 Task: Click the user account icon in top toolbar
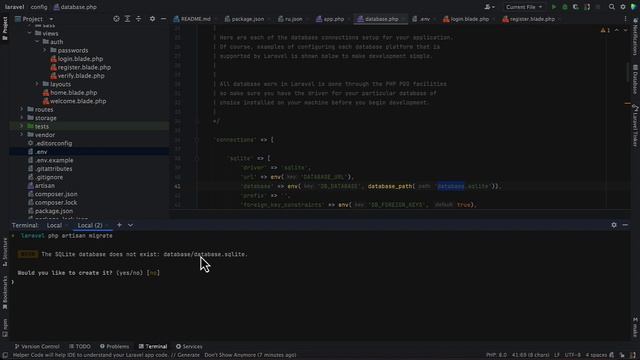(489, 7)
